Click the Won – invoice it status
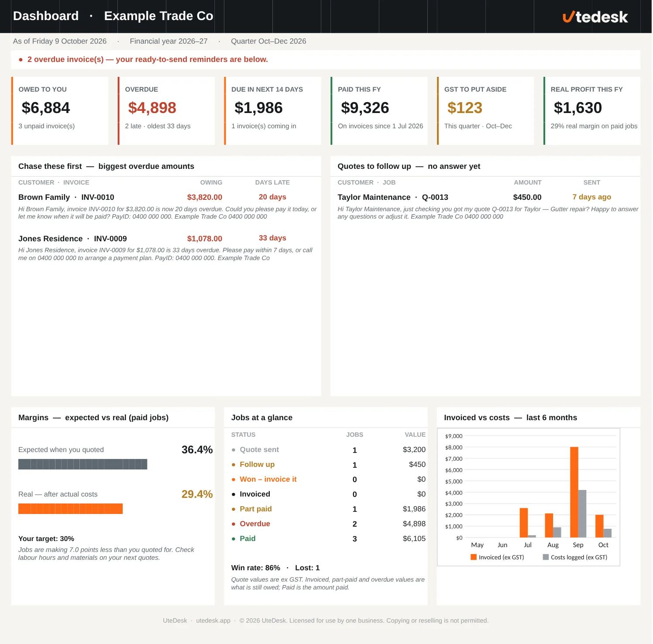This screenshot has width=653, height=644. pyautogui.click(x=268, y=480)
